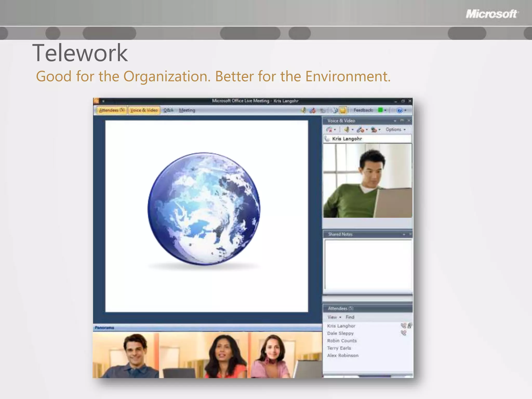This screenshot has height=399, width=532.
Task: Click Kris Langohr's video feed
Action: tap(367, 181)
